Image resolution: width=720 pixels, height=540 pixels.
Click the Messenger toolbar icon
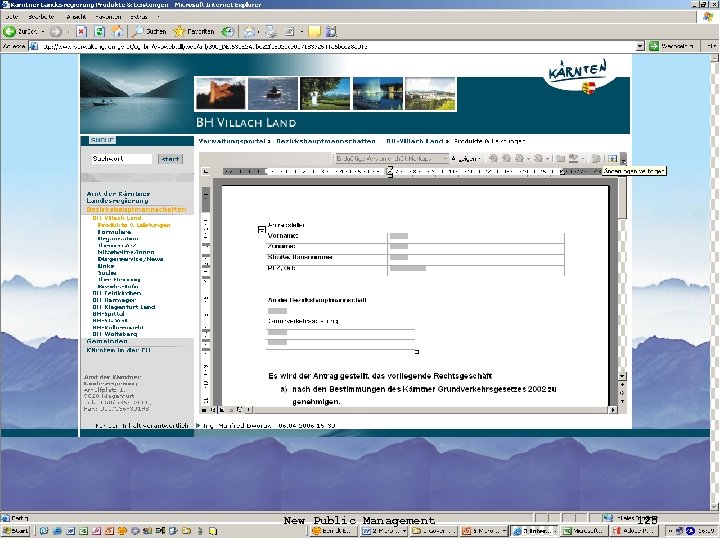click(x=331, y=32)
